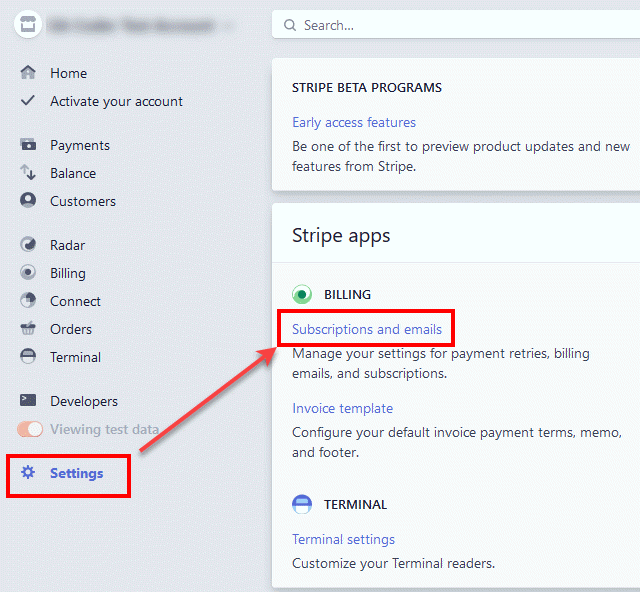
Task: Open Subscriptions and emails link
Action: point(366,329)
